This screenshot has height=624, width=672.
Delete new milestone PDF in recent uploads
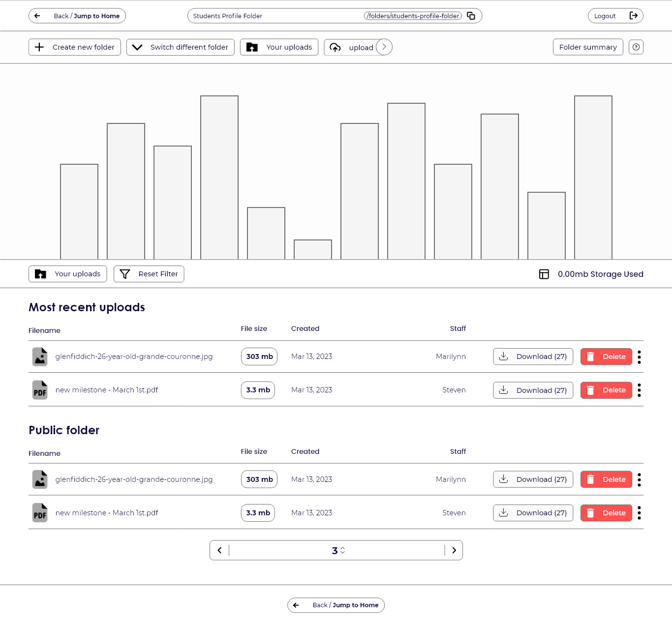coord(606,390)
